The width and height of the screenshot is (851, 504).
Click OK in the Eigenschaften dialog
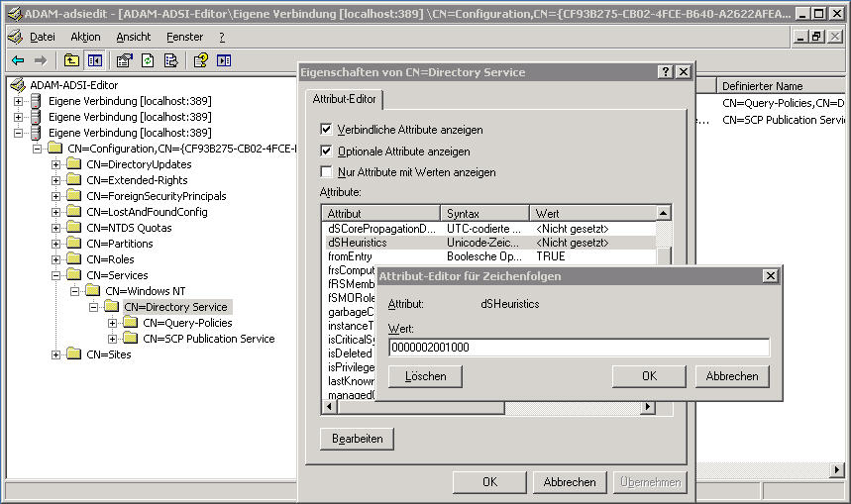point(489,482)
